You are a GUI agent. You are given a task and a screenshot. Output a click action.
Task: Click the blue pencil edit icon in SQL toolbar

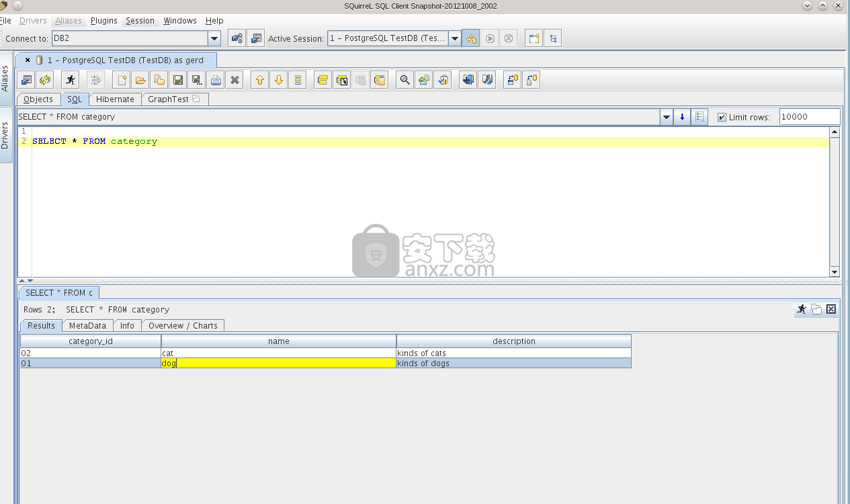(487, 80)
